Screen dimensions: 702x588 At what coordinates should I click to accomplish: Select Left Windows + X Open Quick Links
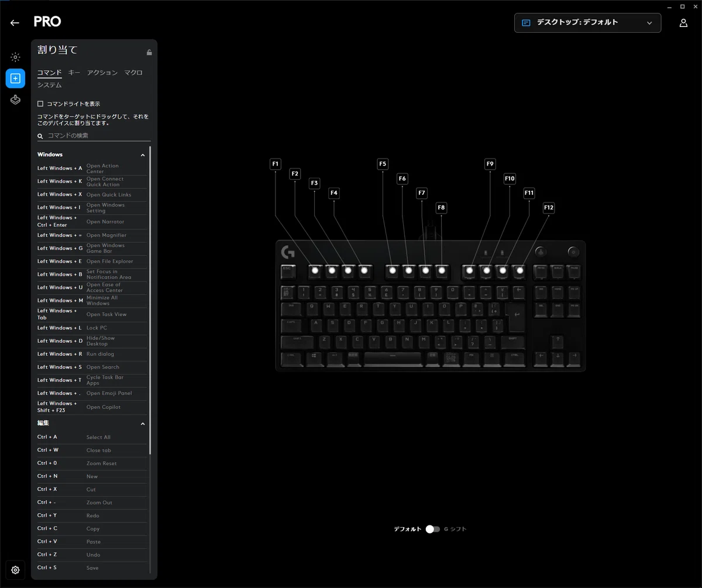click(x=92, y=195)
